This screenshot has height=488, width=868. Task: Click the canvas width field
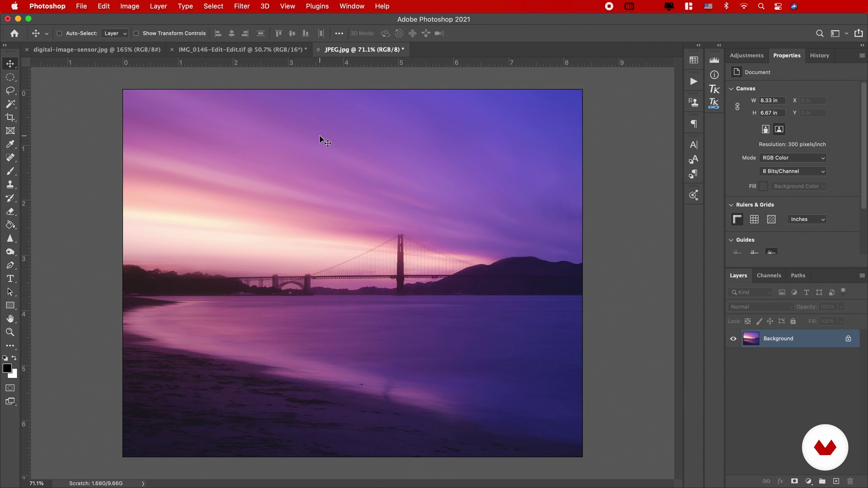pyautogui.click(x=772, y=100)
